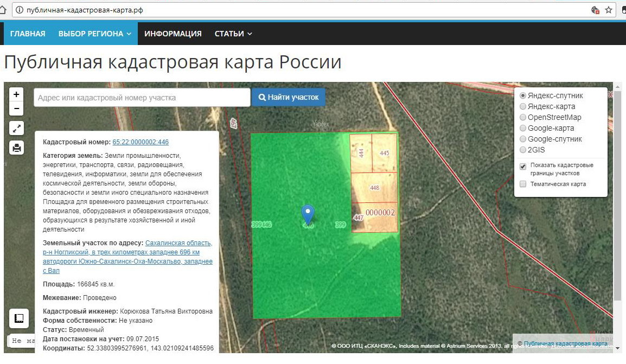View site information icon beside URL
626x364 pixels.
(x=19, y=10)
